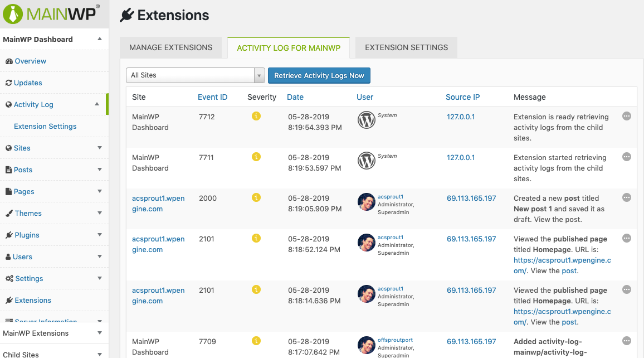Click the Plugins plug icon
Viewport: 644px width, 358px height.
9,235
